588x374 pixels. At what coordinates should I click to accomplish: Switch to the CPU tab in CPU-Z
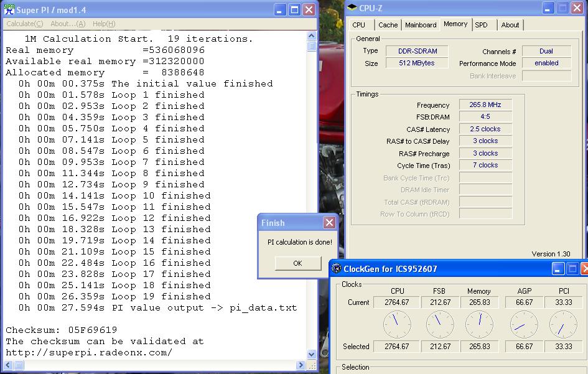(358, 25)
